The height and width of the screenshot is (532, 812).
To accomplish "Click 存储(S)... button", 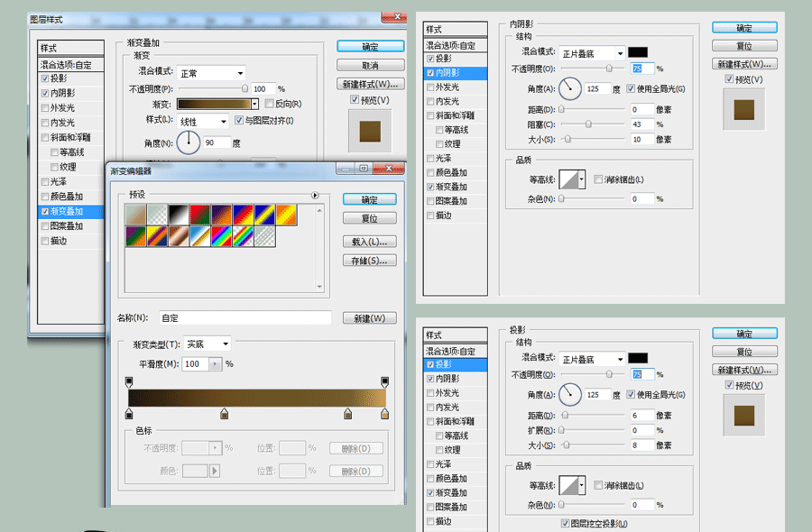I will tap(370, 261).
